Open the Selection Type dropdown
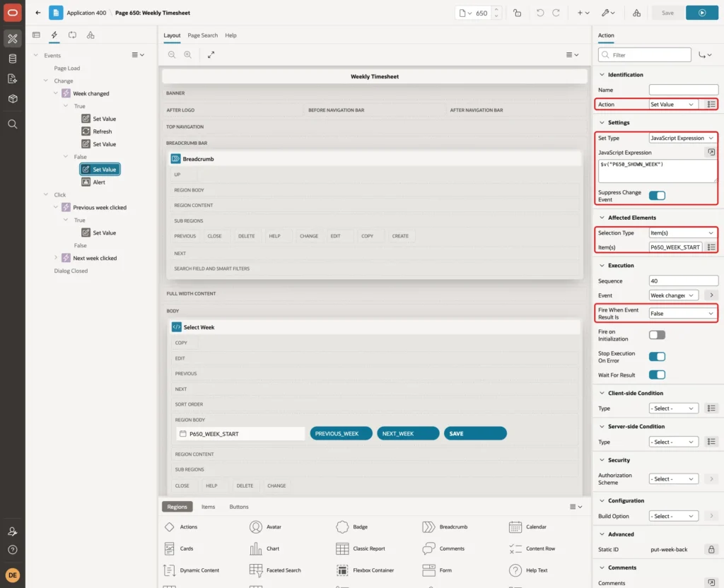The height and width of the screenshot is (588, 724). [x=683, y=233]
